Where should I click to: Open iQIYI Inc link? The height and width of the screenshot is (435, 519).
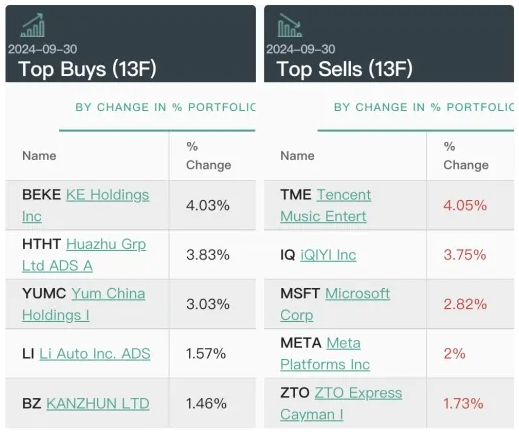coord(328,255)
